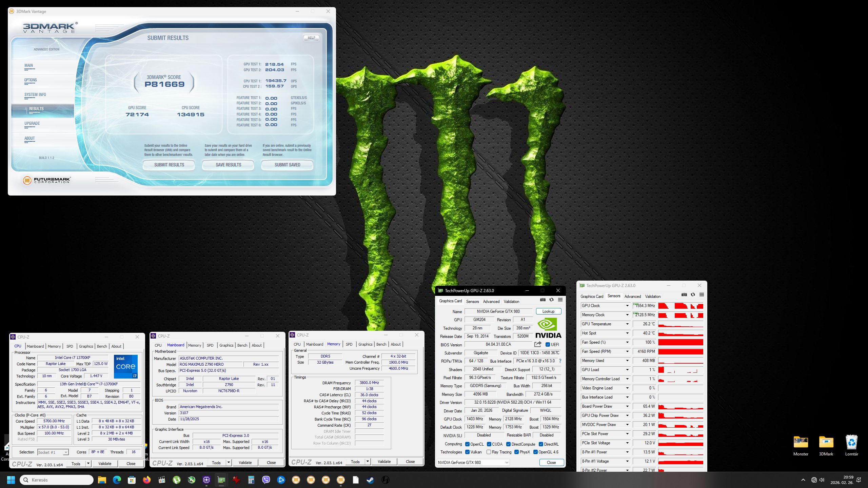868x488 pixels.
Task: Toggle the UEFI checkbox
Action: [x=548, y=345]
